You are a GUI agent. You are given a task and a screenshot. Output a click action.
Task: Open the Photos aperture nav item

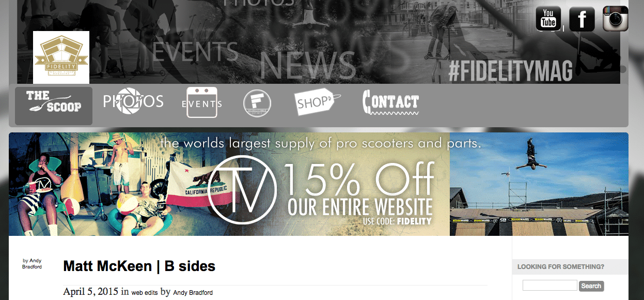click(133, 101)
